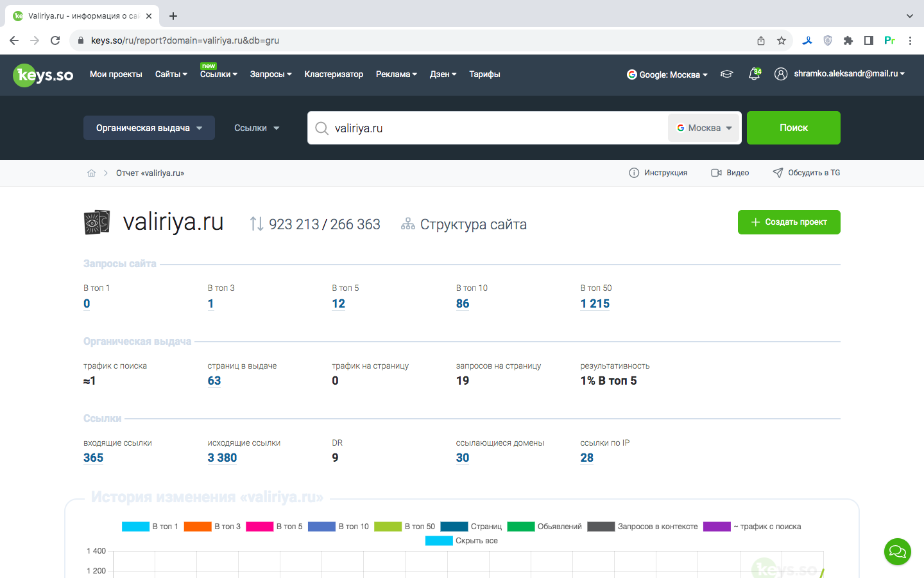Click the magnifier icon in search field
924x578 pixels.
click(x=321, y=128)
